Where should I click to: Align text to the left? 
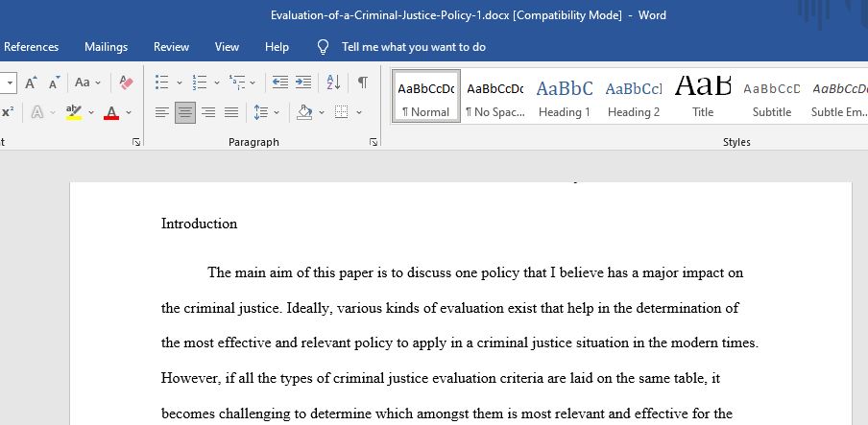[x=161, y=113]
